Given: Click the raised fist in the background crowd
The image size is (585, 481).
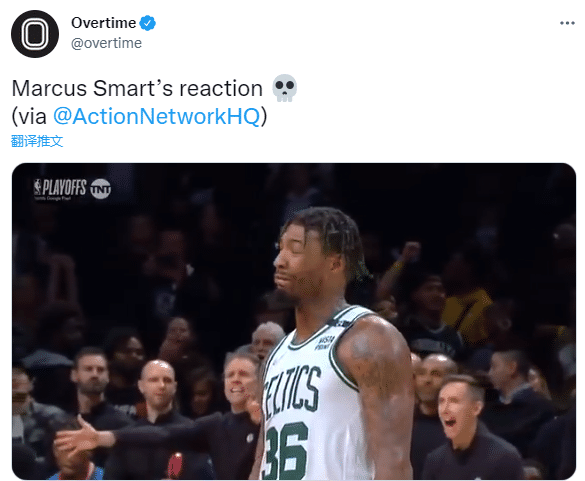Looking at the screenshot, I should tap(411, 250).
